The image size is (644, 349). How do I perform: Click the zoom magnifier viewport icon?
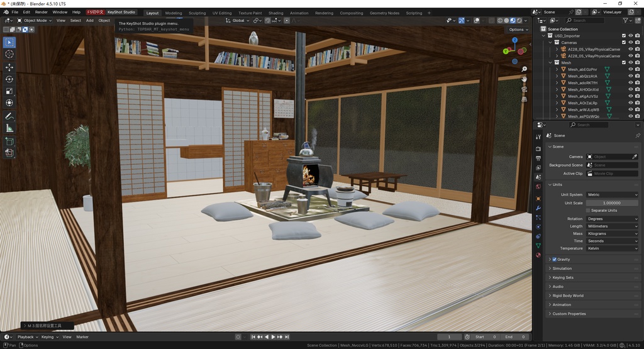pyautogui.click(x=524, y=69)
